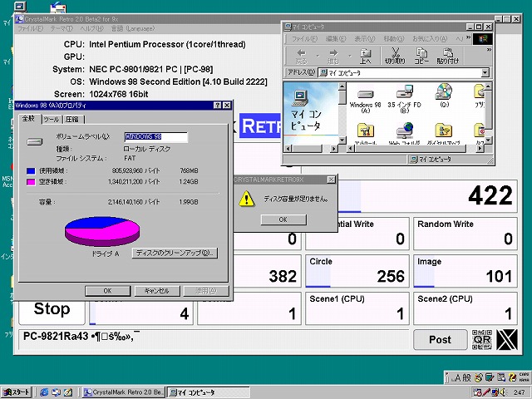The height and width of the screenshot is (399, 532).
Task: Click the IME 般 conversion mode icon
Action: pos(467,377)
